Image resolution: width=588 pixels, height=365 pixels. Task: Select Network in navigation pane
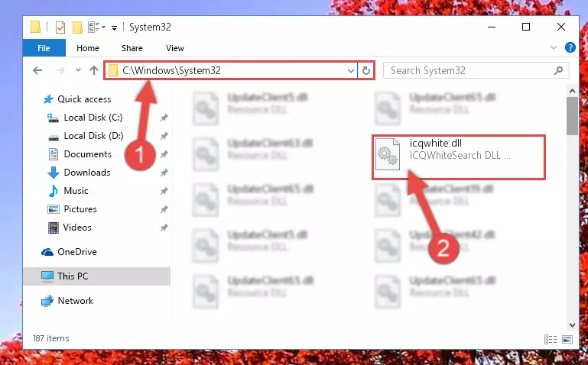click(76, 301)
